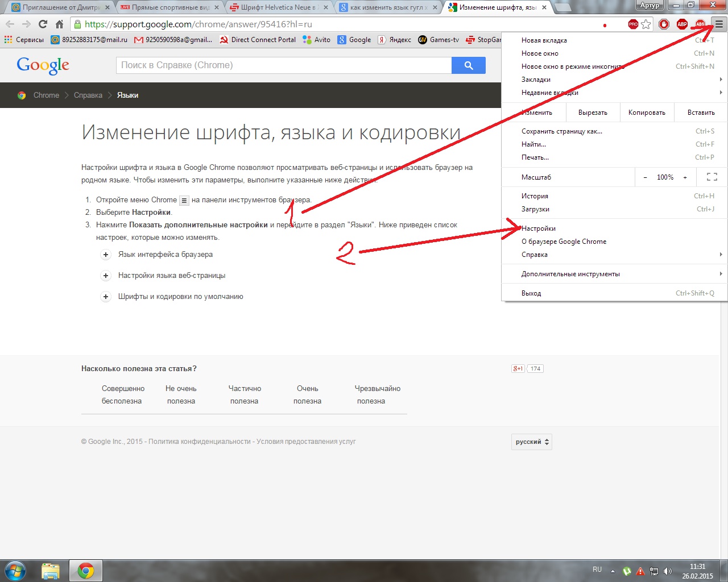Open the Gmail 9250590598a bookmark
The height and width of the screenshot is (582, 728).
pyautogui.click(x=173, y=40)
